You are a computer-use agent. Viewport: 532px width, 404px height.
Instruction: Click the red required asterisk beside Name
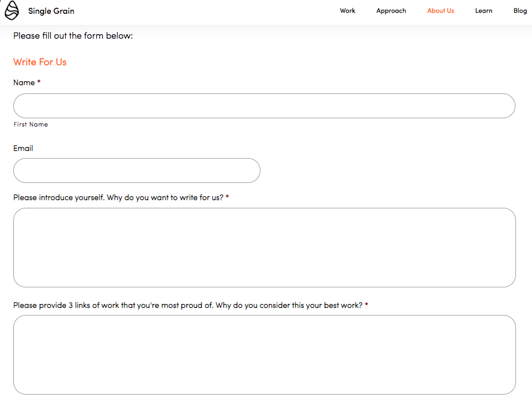(x=39, y=82)
